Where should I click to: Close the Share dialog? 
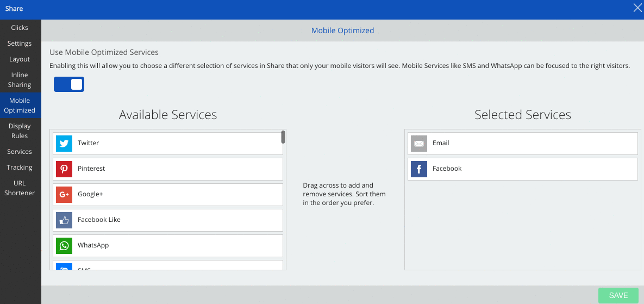[x=637, y=8]
